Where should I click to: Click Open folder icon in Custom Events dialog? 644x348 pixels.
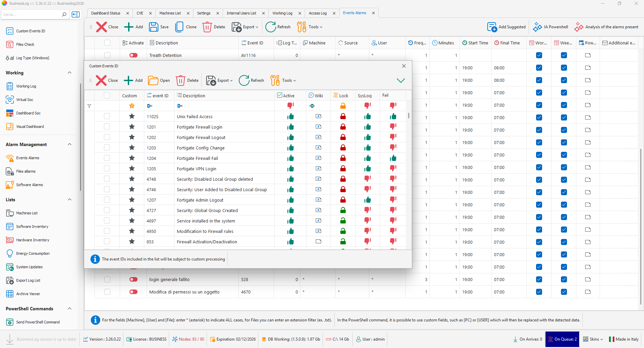coord(153,80)
